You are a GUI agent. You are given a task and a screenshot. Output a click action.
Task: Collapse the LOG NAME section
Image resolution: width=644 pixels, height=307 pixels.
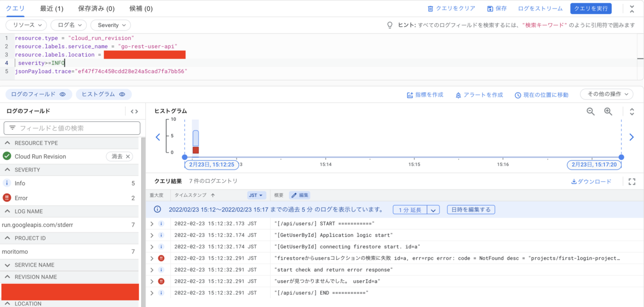pyautogui.click(x=8, y=211)
